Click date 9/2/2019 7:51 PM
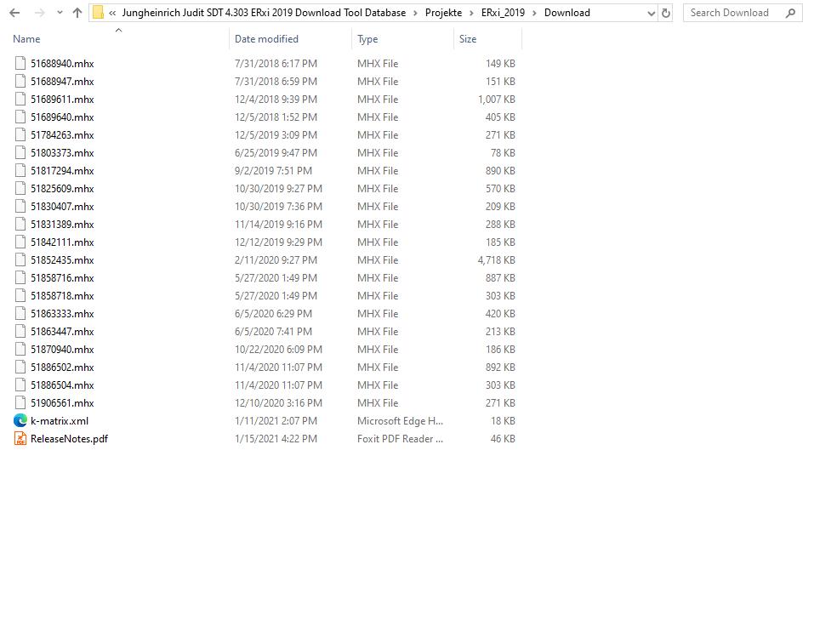 pos(273,170)
